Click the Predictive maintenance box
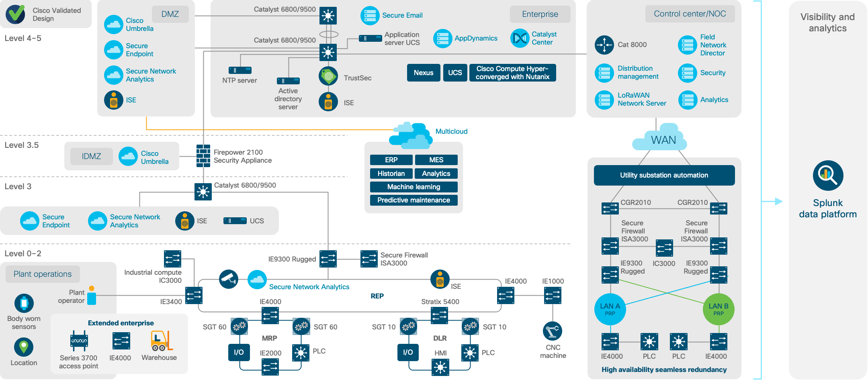Viewport: 868px width, 380px height. (x=414, y=200)
